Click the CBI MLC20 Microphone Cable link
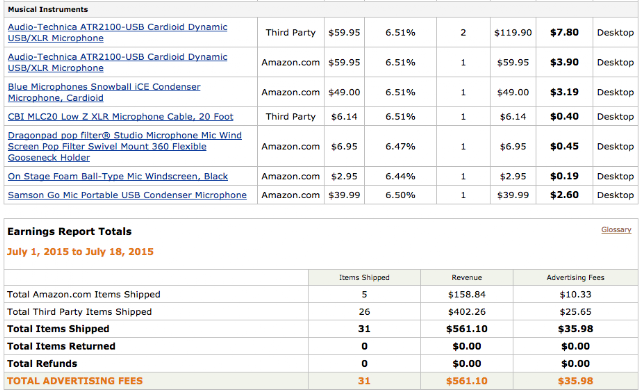Screen dimensions: 640x390 pyautogui.click(x=120, y=117)
